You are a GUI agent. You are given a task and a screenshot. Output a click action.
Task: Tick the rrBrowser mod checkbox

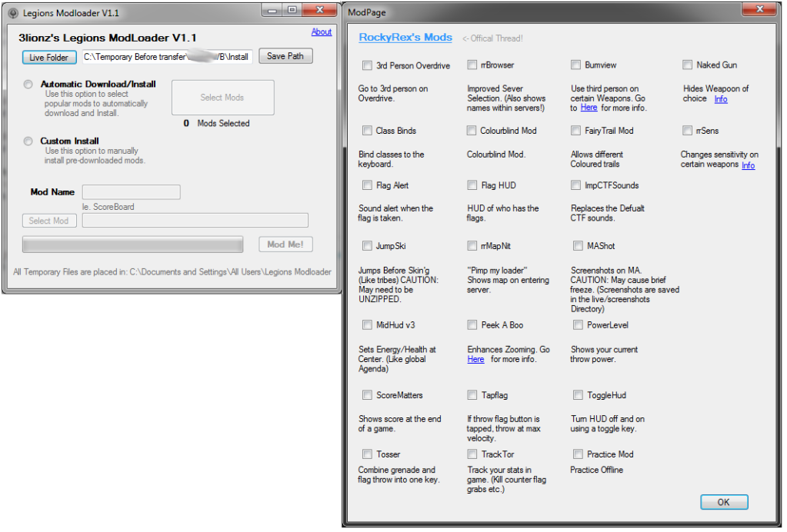click(472, 65)
